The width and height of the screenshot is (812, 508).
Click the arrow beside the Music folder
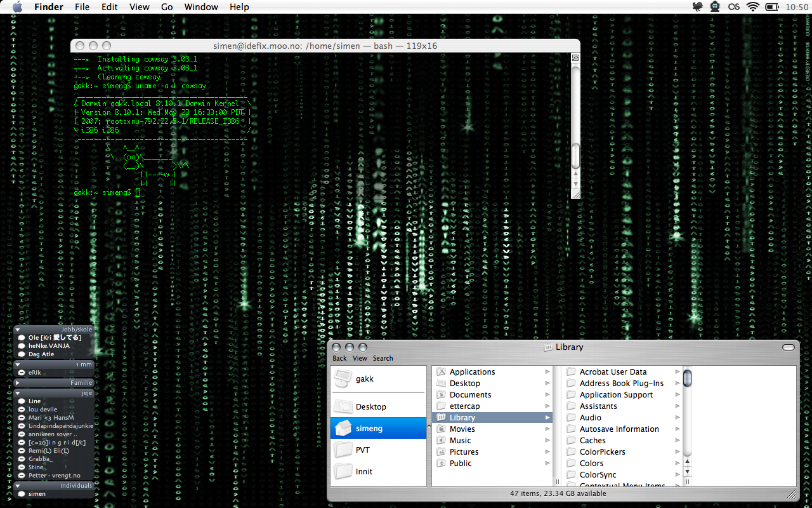(547, 441)
